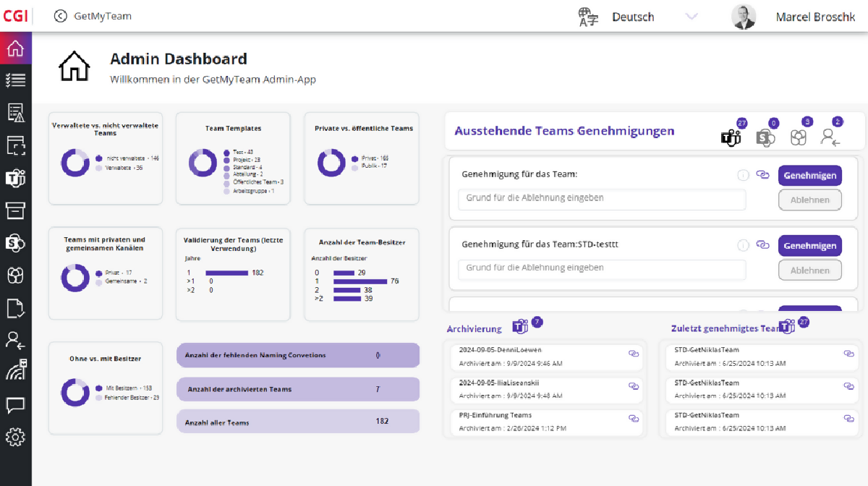Show pending guest user approvals tab

830,137
